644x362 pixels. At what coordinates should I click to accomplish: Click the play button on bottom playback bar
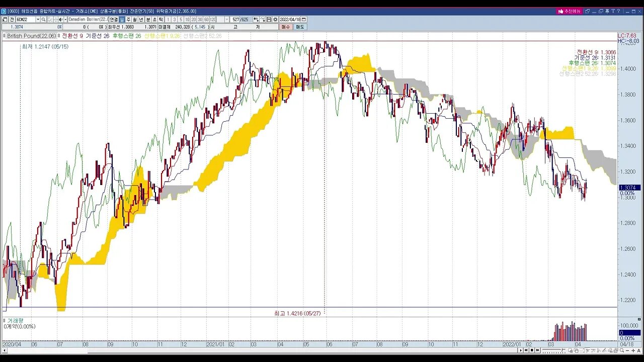521,350
